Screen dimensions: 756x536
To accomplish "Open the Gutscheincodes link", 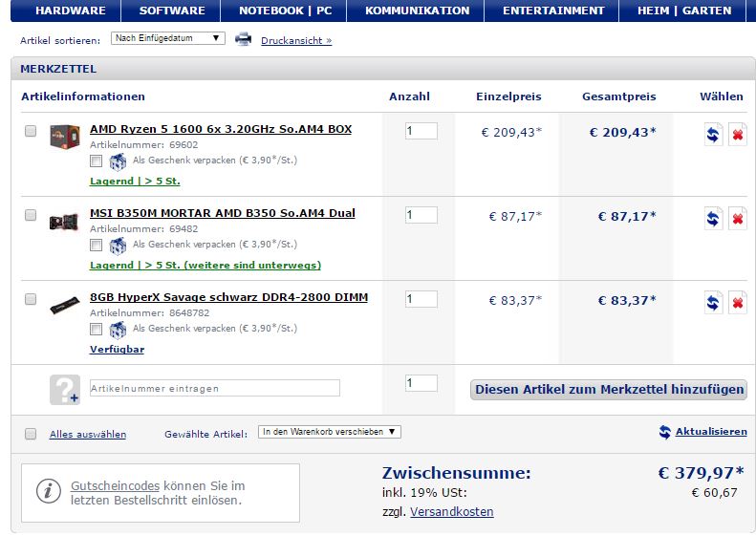I will click(115, 486).
